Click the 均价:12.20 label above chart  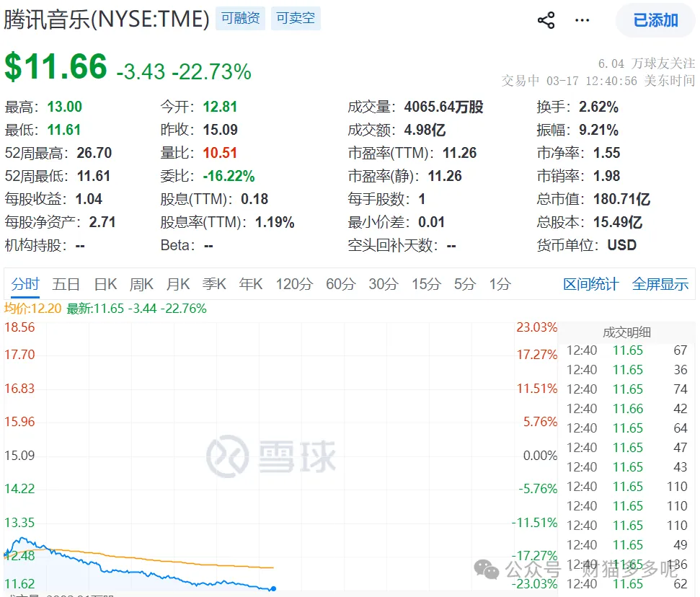32,309
